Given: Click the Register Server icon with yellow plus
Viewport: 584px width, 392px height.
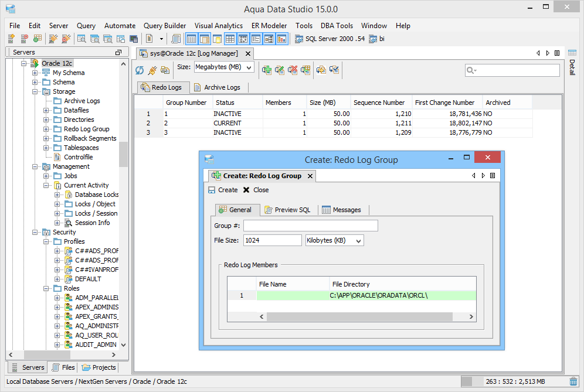Looking at the screenshot, I should (x=11, y=38).
